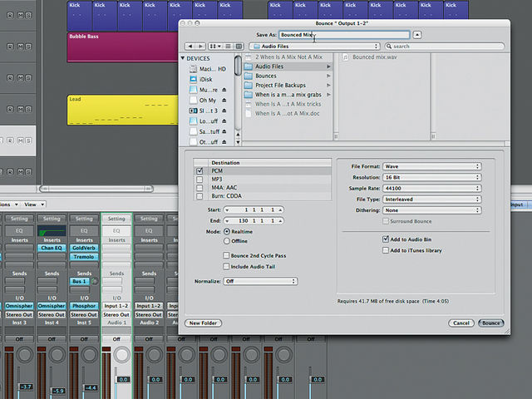Click the Bounce button
The image size is (532, 399).
click(490, 323)
